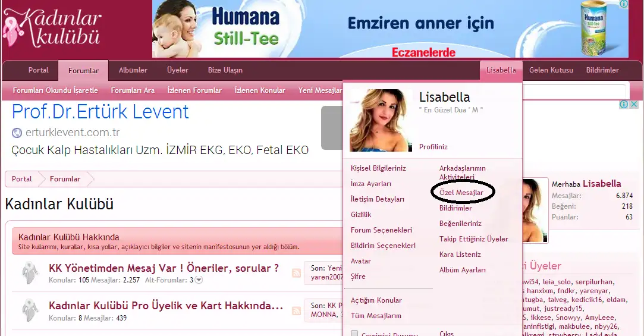Click forum status icon beside KK Yönetimden Mesaj
Viewport: 644px width, 336px height.
30,273
